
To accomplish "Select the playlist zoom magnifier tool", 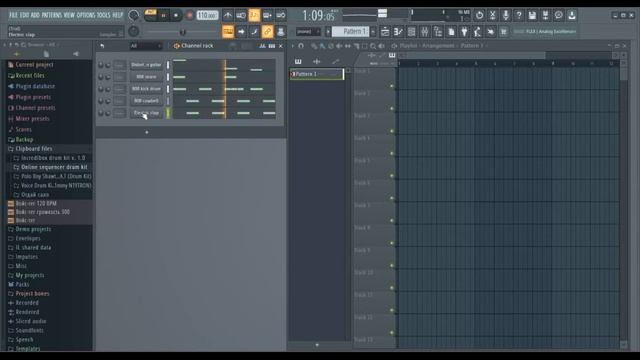I will tap(373, 46).
